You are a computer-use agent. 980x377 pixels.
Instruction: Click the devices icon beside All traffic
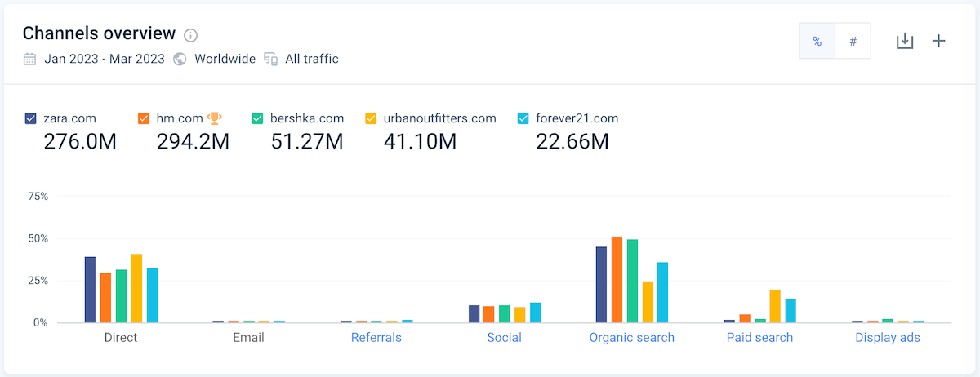[x=271, y=59]
